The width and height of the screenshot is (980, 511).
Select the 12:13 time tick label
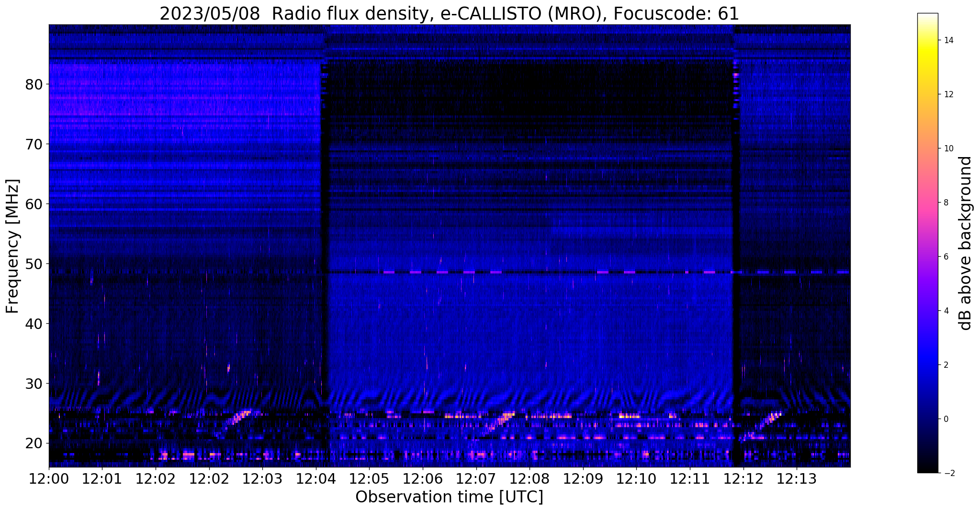797,478
